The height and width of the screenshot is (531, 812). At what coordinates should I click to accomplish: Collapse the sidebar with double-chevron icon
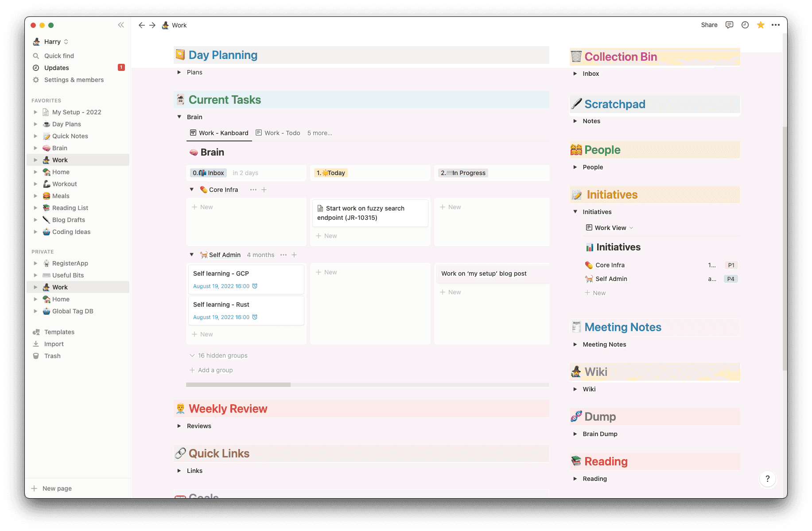[121, 25]
